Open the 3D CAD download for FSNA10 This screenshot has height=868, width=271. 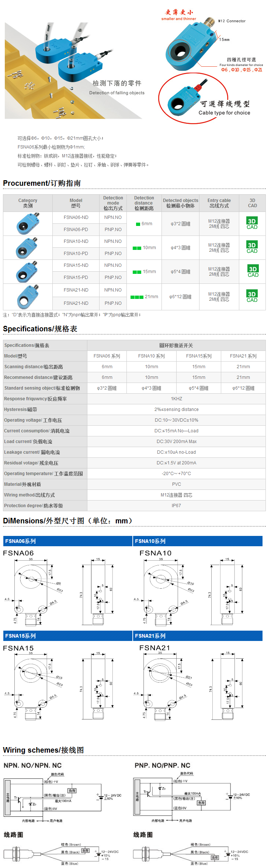point(252,247)
